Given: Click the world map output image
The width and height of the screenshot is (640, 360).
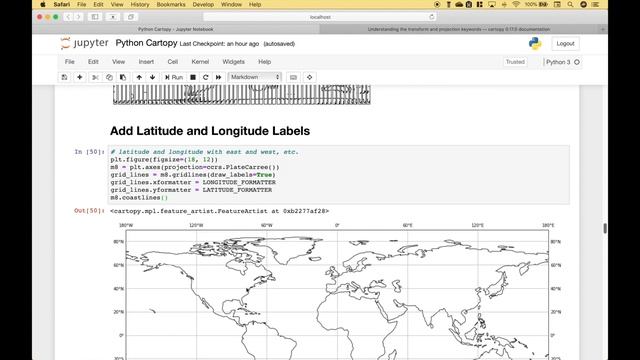Looking at the screenshot, I should pyautogui.click(x=338, y=291).
